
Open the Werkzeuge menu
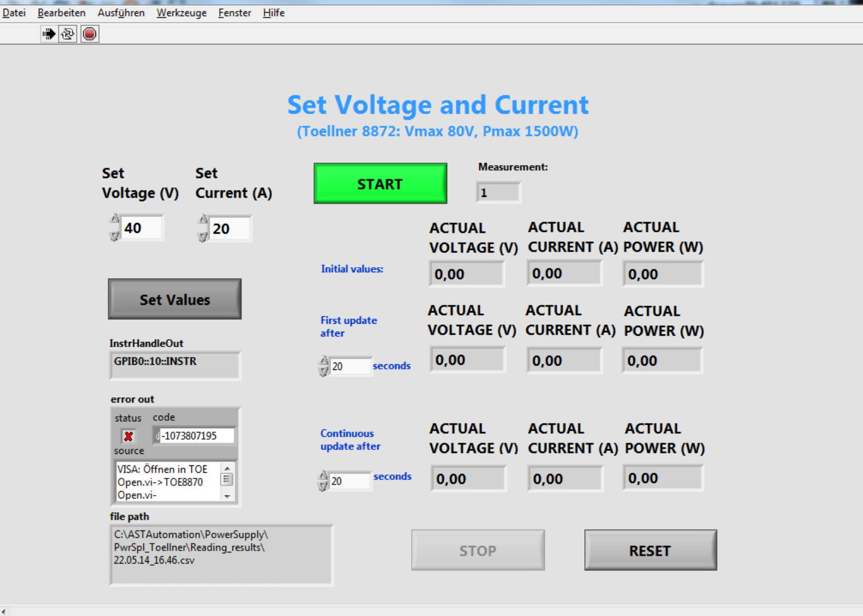point(182,13)
